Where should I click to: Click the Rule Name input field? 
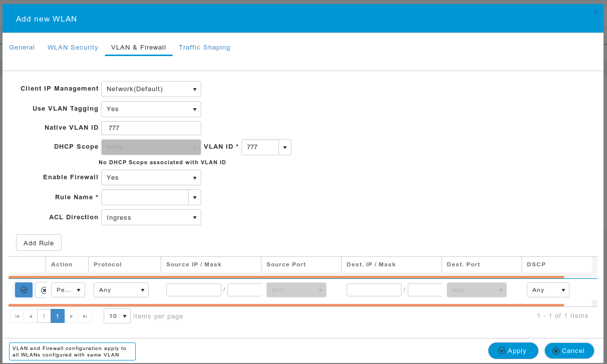144,197
